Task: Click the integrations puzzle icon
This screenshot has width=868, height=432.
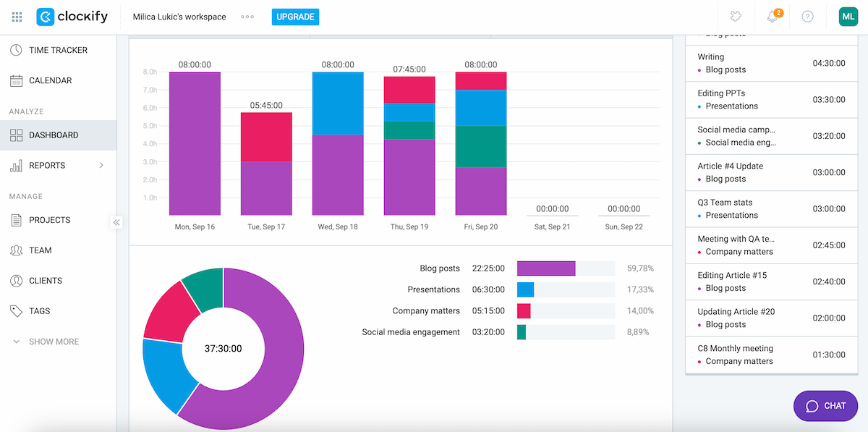Action: coord(735,16)
